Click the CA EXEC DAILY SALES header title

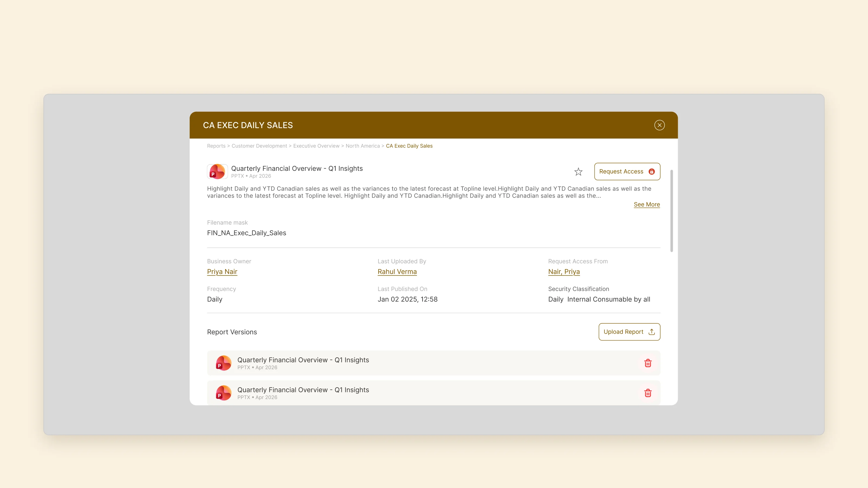248,125
